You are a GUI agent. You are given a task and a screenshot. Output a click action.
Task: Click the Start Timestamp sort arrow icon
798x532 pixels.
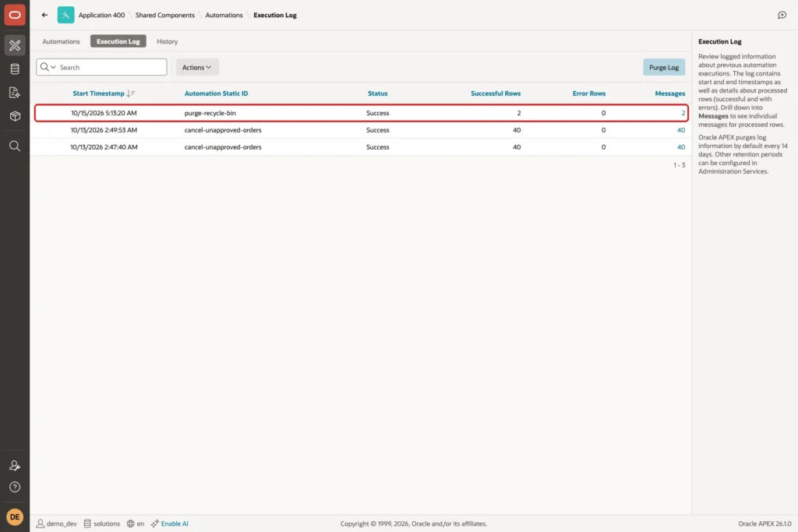click(x=131, y=93)
